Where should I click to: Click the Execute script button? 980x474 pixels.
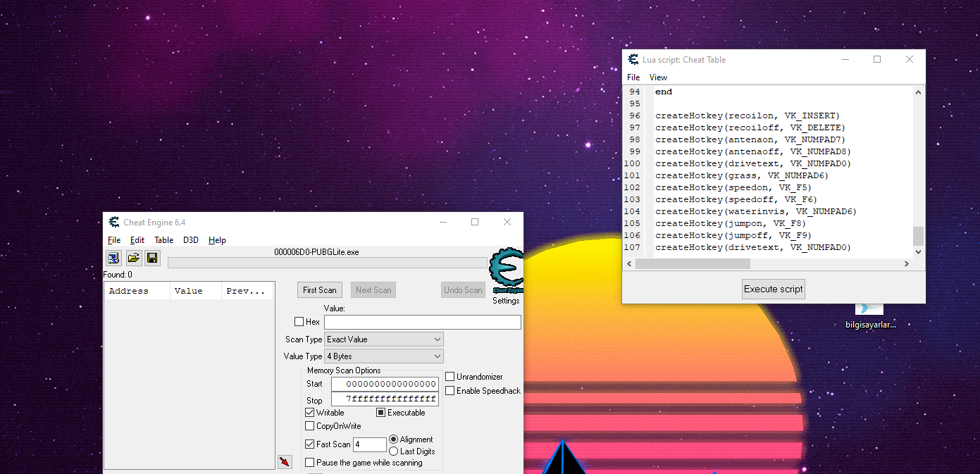coord(774,289)
